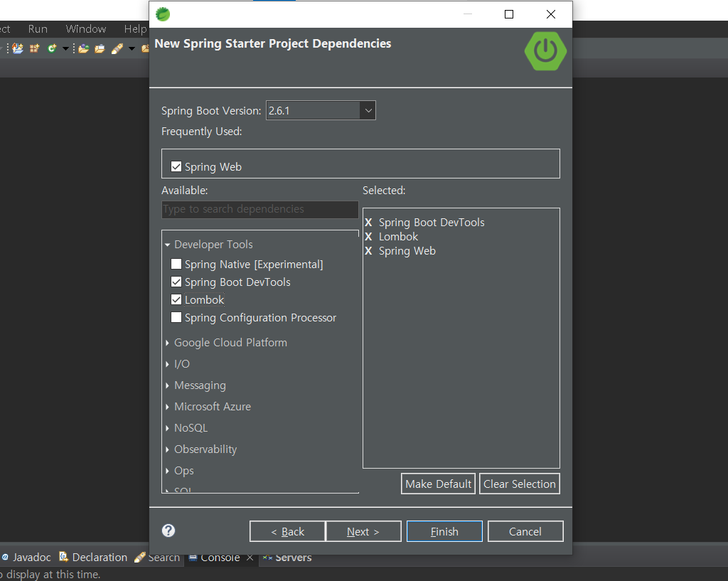Expand the Messaging category
The image size is (728, 581).
click(168, 385)
